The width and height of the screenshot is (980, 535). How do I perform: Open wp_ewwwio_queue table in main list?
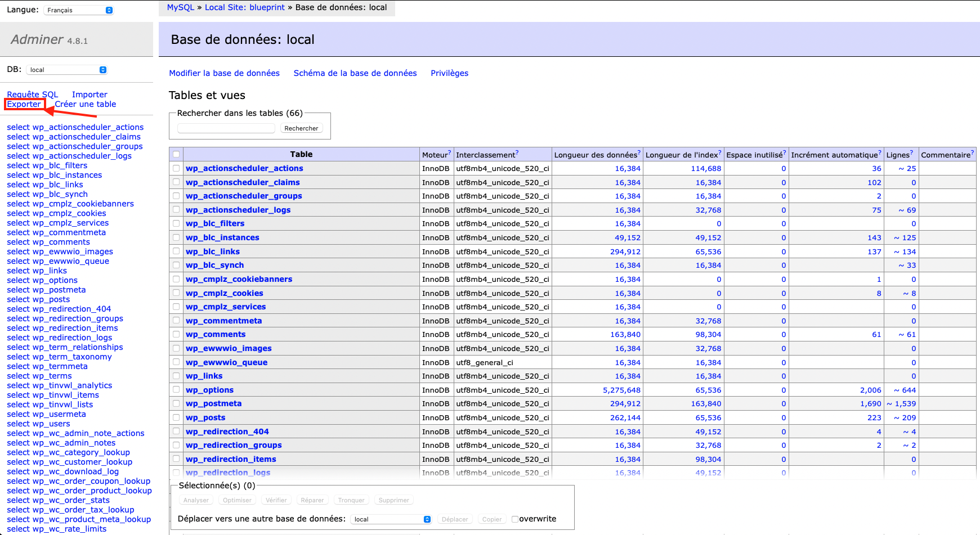pos(226,362)
